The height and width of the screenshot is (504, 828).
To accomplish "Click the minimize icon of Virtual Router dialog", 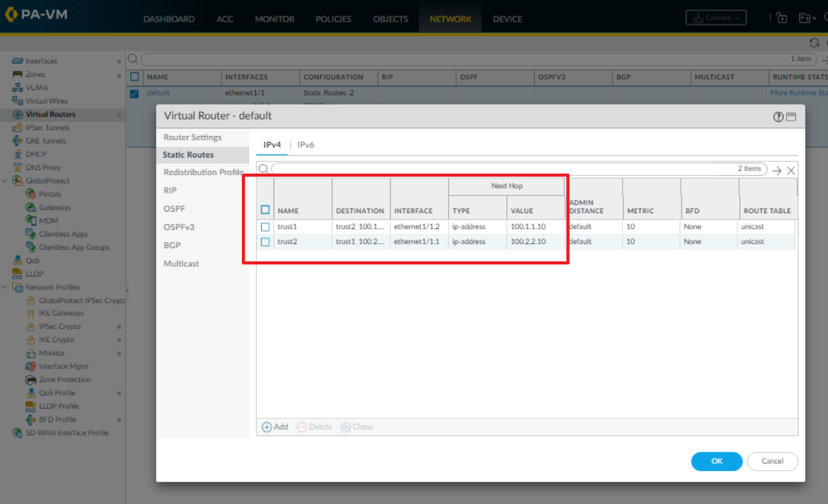I will click(x=791, y=117).
